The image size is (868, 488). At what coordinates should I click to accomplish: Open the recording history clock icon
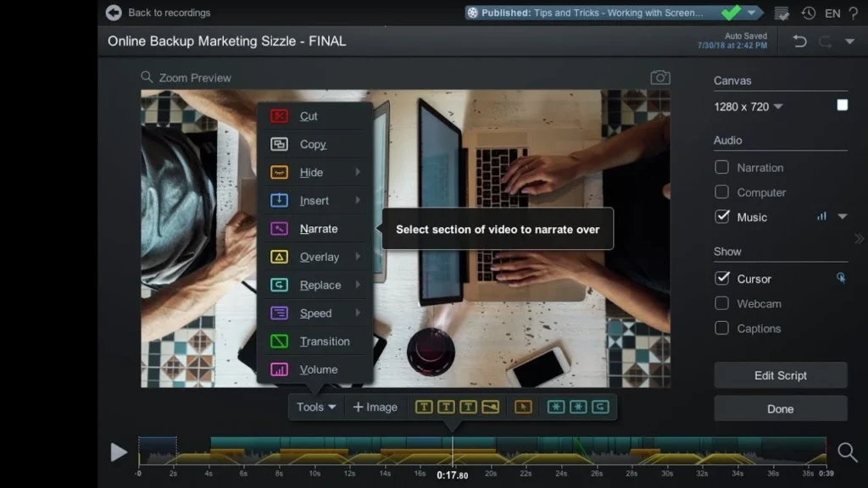tap(808, 13)
